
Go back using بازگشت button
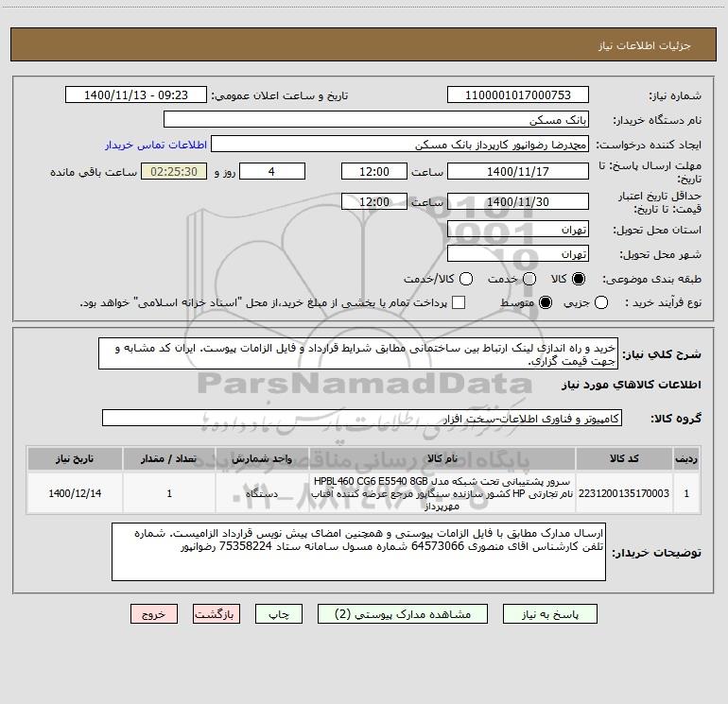217,614
